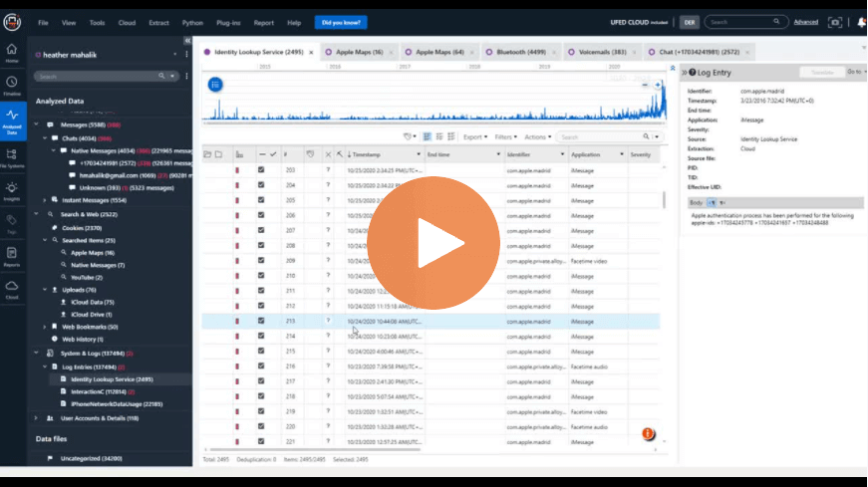This screenshot has height=487, width=868.
Task: Open the Actions dropdown
Action: pos(537,136)
